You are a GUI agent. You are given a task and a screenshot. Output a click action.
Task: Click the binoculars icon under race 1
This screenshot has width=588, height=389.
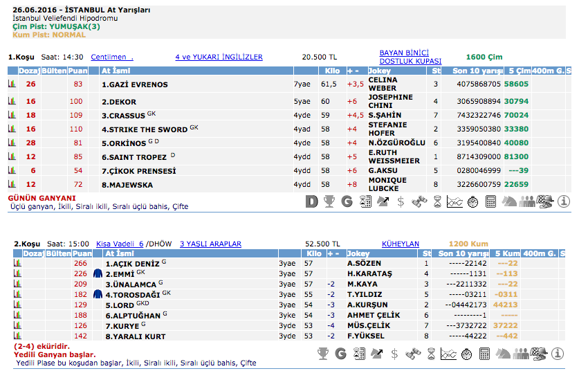click(419, 202)
